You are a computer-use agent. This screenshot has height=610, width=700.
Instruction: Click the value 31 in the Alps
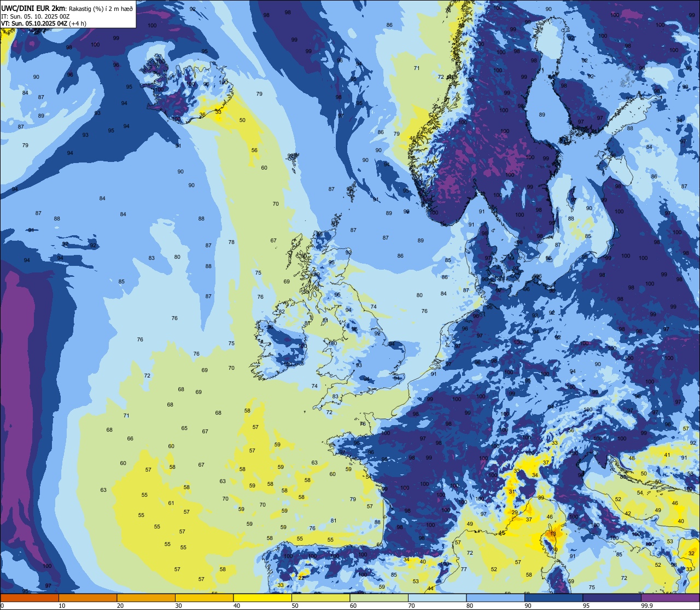coord(512,492)
